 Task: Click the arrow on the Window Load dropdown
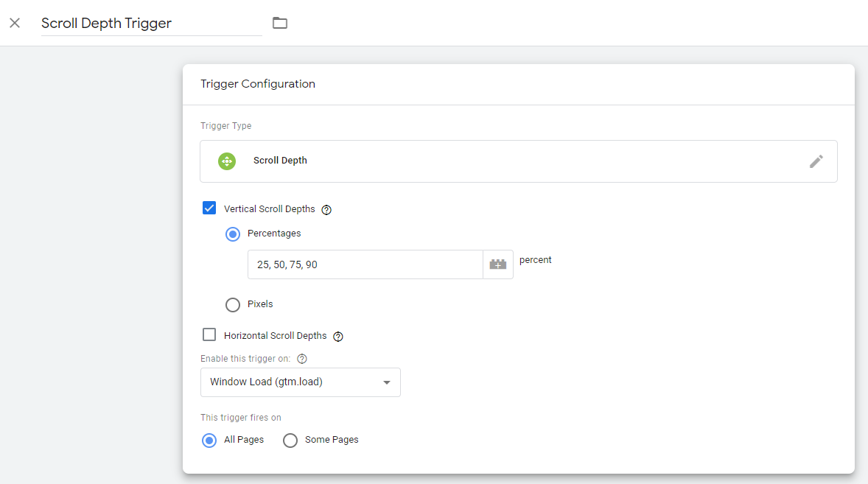(x=387, y=383)
